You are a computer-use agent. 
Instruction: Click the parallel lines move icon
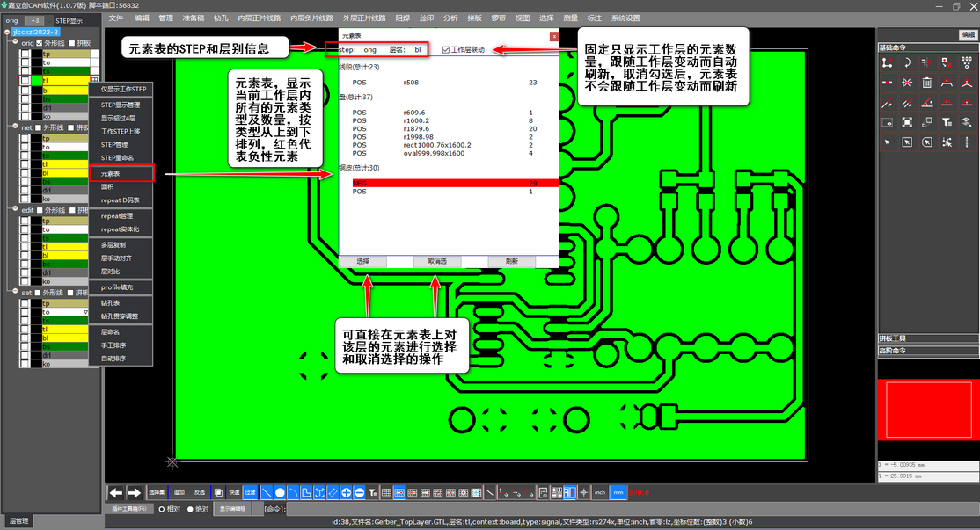(907, 102)
